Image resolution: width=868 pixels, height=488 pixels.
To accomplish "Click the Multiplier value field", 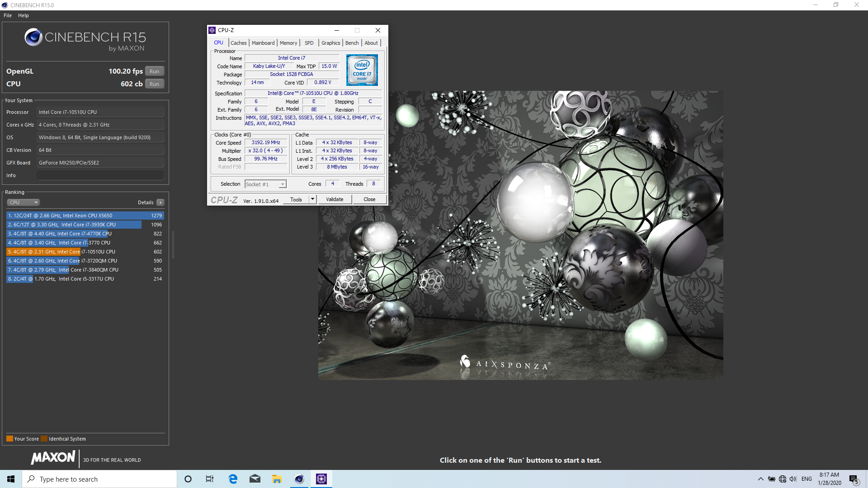I will click(x=266, y=150).
